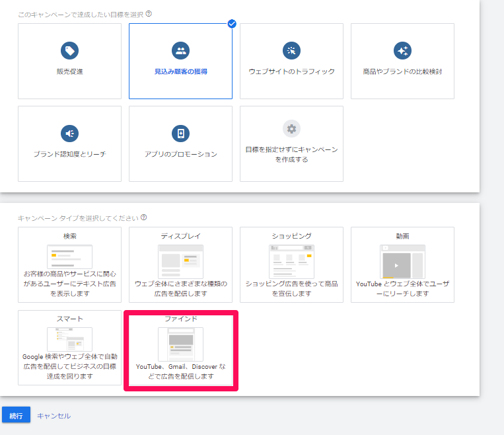Select the スマート campaign type card

click(69, 348)
